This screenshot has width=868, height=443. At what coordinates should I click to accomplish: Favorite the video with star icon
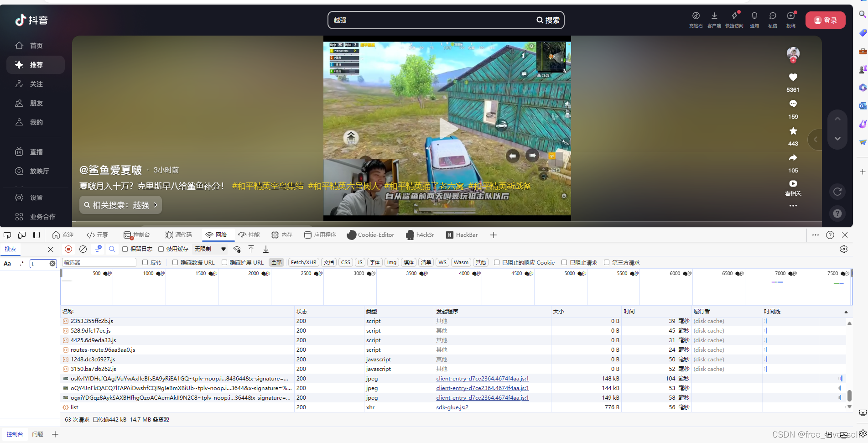click(x=793, y=131)
